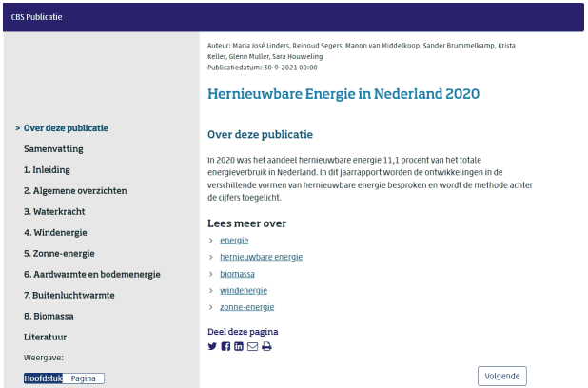The width and height of the screenshot is (588, 388).
Task: Follow the biomassa link
Action: click(237, 274)
